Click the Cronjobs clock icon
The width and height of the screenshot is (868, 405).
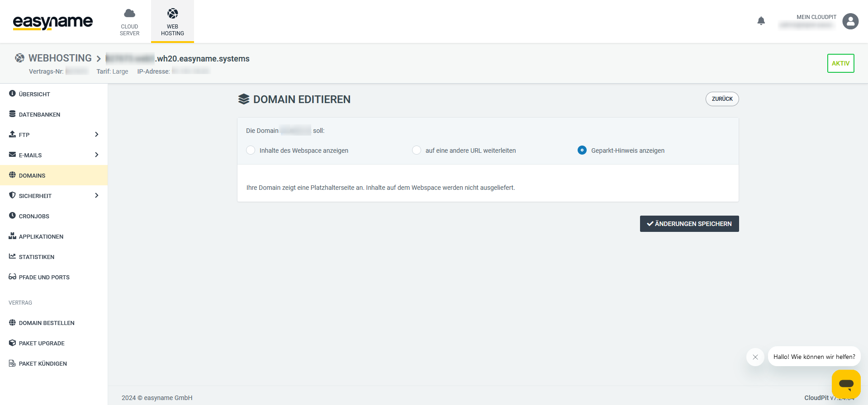[x=12, y=216]
